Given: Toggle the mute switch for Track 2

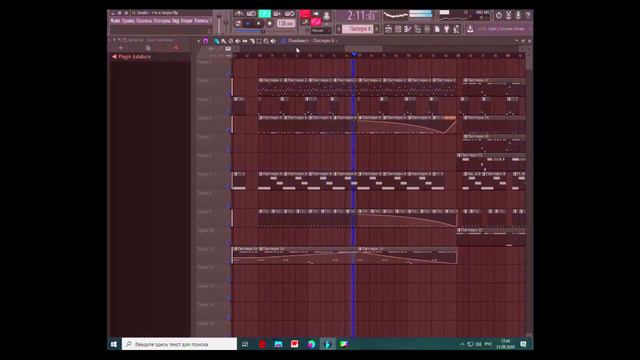Looking at the screenshot, I should [x=229, y=93].
